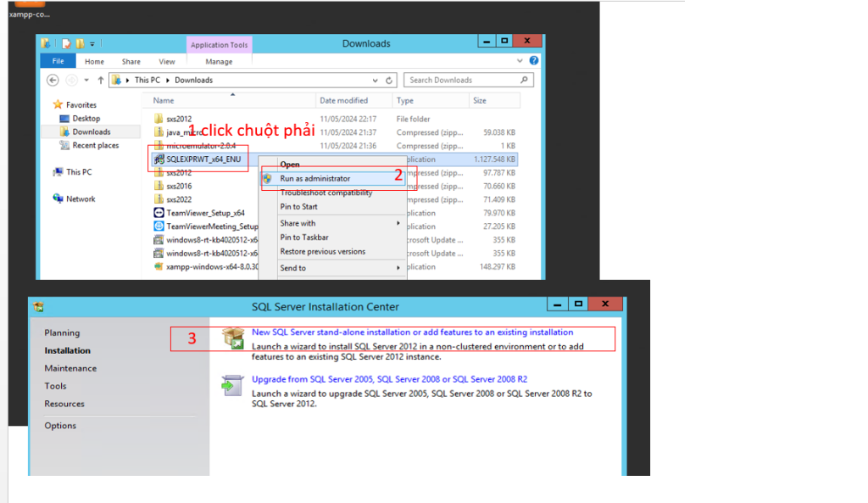
Task: Select the sxs2012 file folder icon
Action: coord(159,119)
